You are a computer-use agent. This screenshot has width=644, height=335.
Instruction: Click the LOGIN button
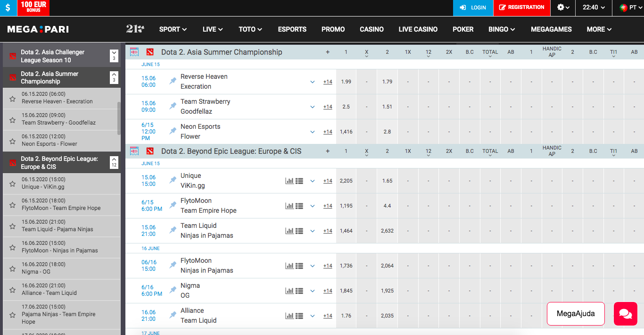(x=473, y=8)
